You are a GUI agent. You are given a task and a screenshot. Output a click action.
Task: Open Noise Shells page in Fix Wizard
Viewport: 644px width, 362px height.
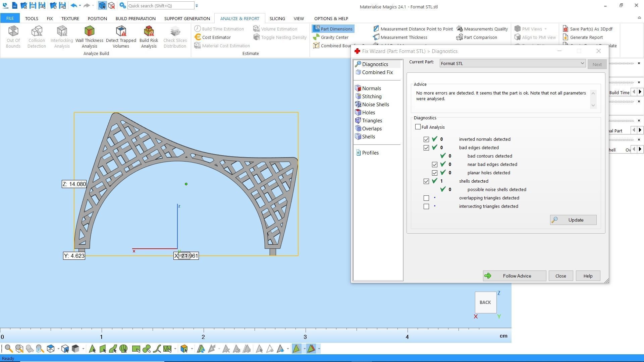(375, 105)
